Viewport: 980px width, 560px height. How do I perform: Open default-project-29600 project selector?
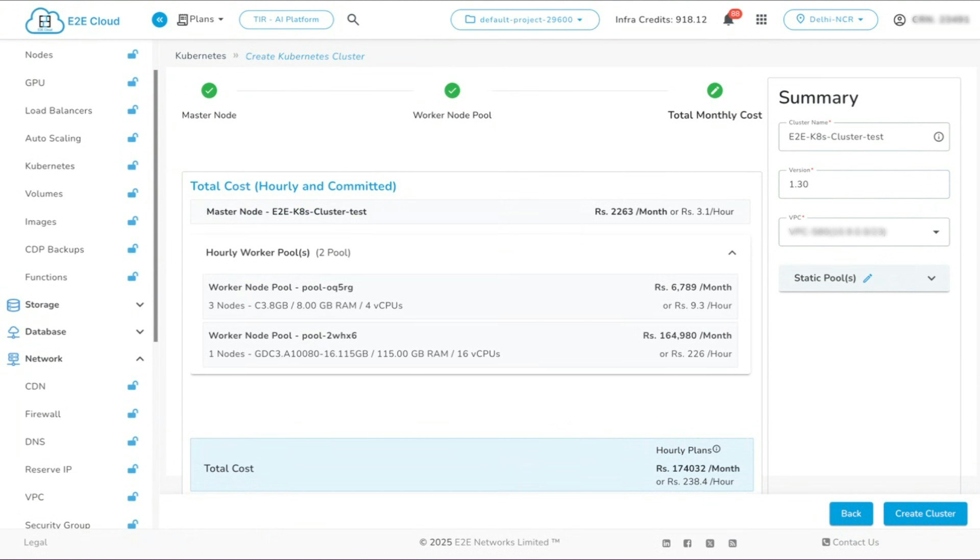[525, 19]
